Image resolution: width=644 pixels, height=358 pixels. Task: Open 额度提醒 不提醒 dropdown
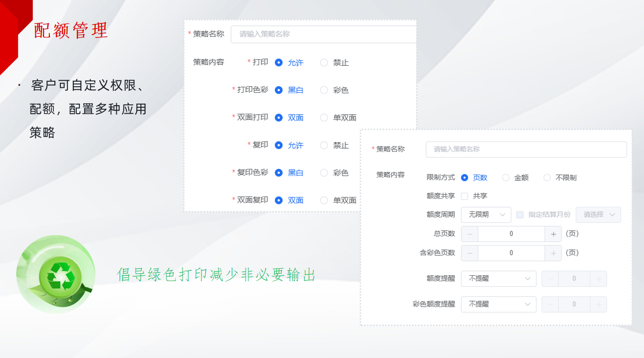[x=499, y=279]
